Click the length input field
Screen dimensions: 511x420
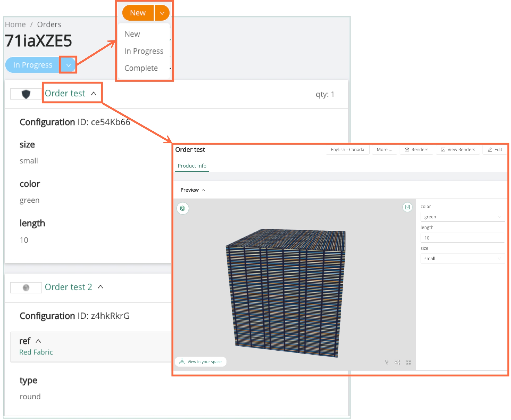(x=462, y=238)
